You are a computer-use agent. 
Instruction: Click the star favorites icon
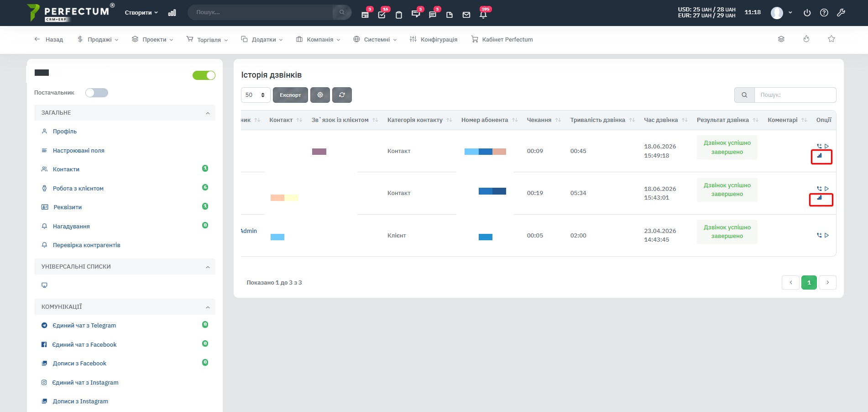831,39
